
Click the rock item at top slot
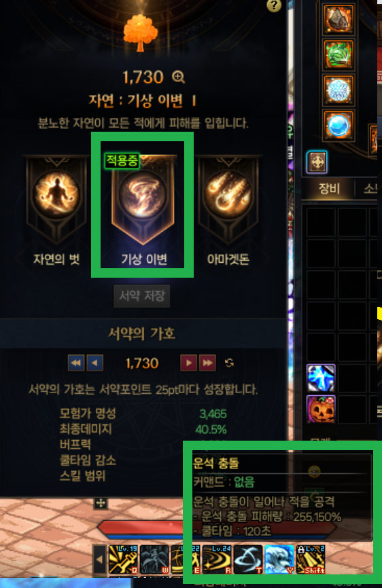click(338, 19)
